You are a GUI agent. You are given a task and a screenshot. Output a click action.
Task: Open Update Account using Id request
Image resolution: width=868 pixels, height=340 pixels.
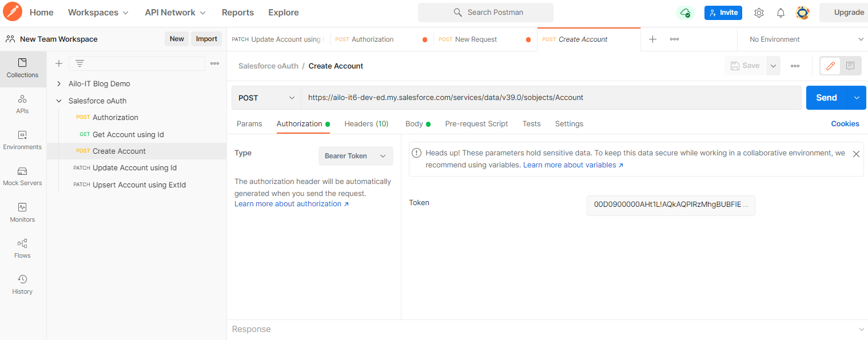[137, 168]
